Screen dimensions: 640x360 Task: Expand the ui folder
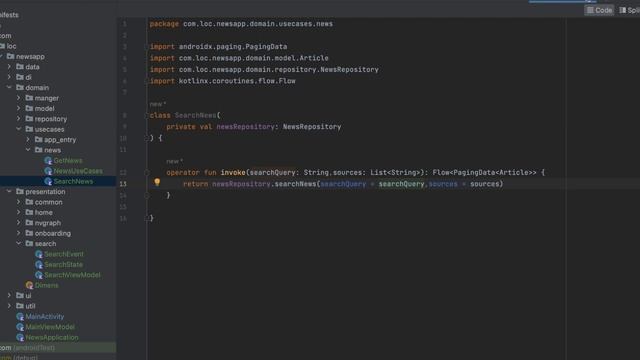point(9,296)
